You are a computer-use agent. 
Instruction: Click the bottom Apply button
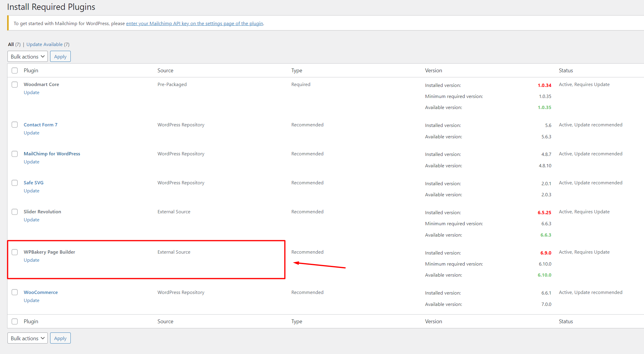click(x=60, y=338)
